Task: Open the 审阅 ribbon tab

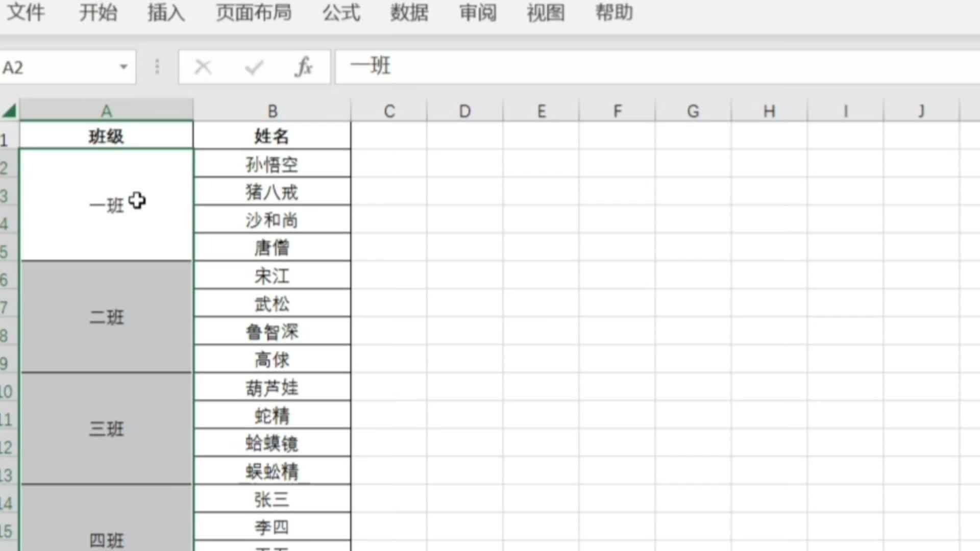Action: pyautogui.click(x=478, y=12)
